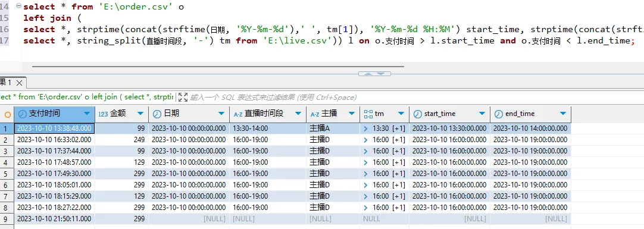Open the end_time column filter dropdown
Viewport: 644px width, 229px height.
[562, 114]
